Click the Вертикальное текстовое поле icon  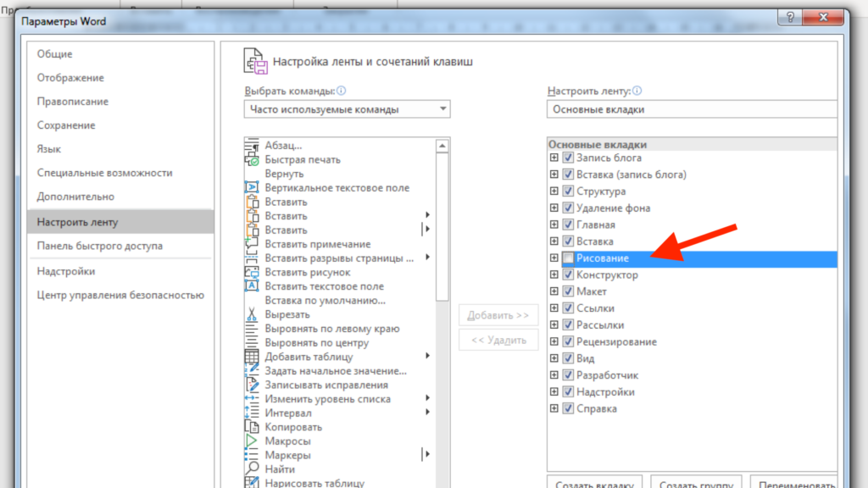click(x=252, y=188)
